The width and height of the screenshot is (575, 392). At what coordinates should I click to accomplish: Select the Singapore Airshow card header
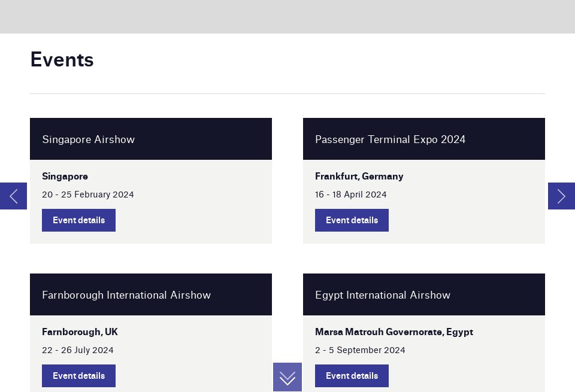pos(88,139)
